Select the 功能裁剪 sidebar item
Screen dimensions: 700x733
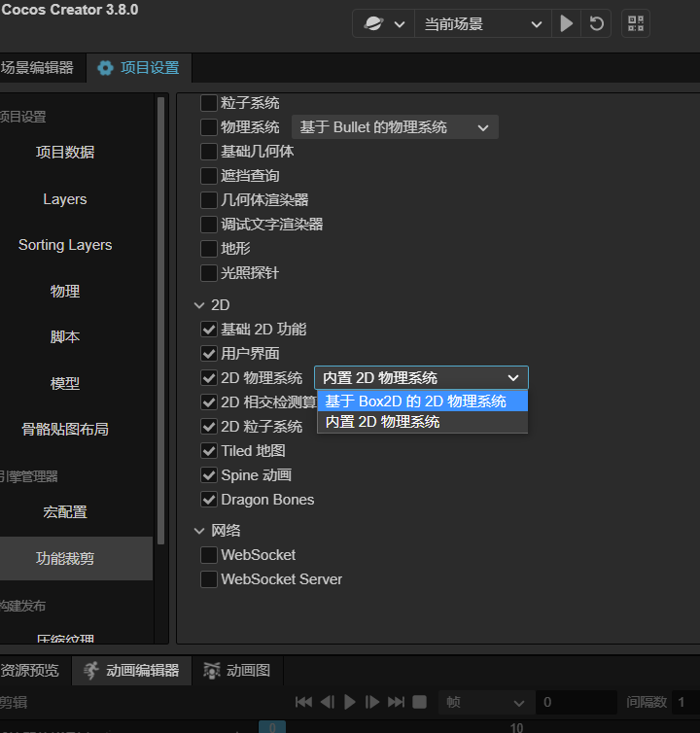tap(76, 558)
